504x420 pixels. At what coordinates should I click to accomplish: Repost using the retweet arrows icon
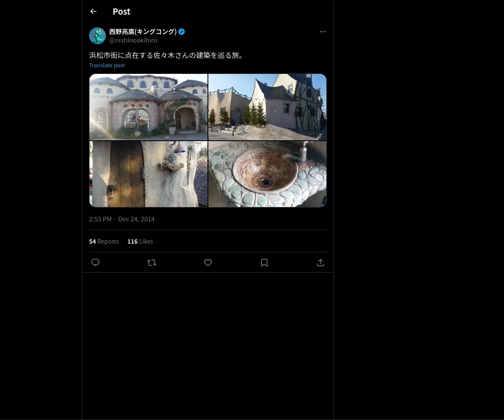[x=152, y=262]
